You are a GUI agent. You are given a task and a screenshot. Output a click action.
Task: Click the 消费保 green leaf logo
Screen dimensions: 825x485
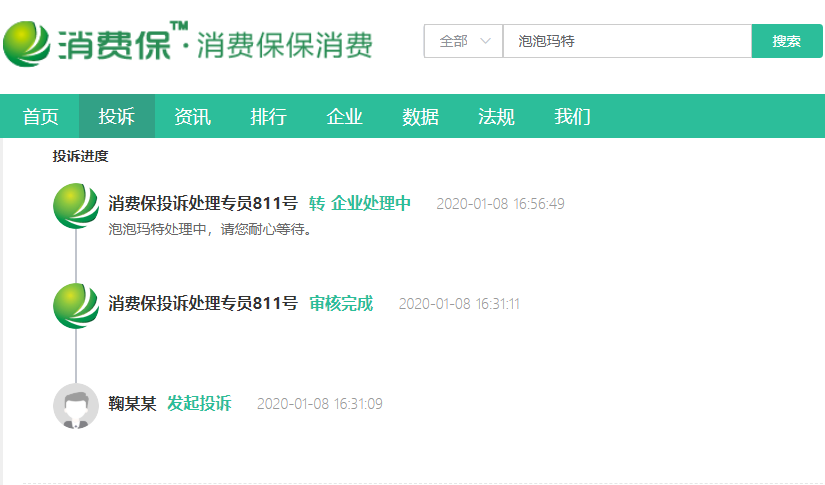[27, 44]
